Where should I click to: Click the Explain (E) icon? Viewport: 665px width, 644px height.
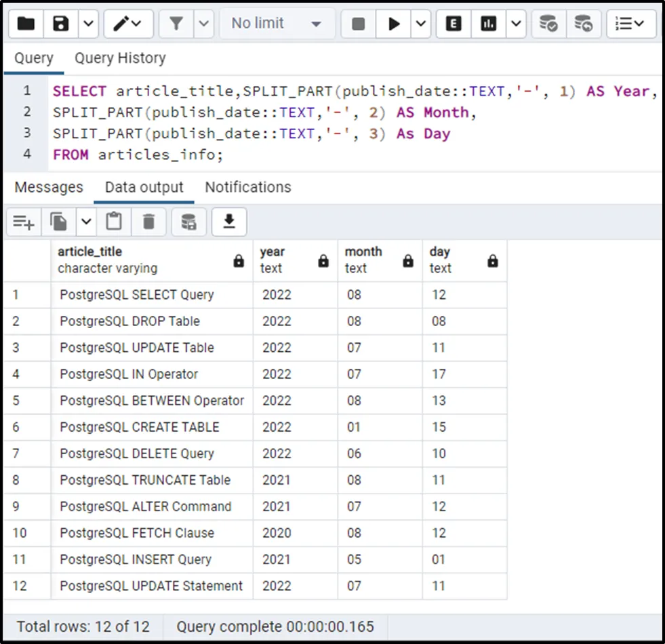(x=454, y=24)
